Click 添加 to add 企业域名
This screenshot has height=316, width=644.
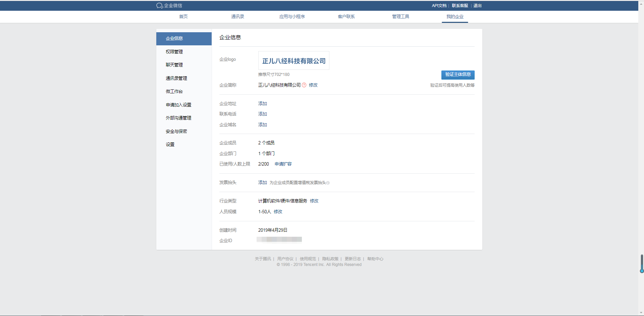pos(262,125)
